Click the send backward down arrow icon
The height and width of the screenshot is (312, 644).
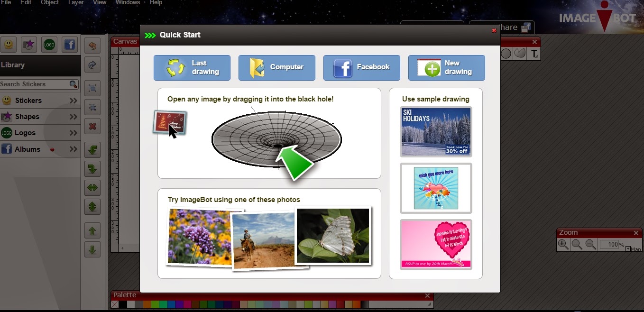tap(92, 250)
